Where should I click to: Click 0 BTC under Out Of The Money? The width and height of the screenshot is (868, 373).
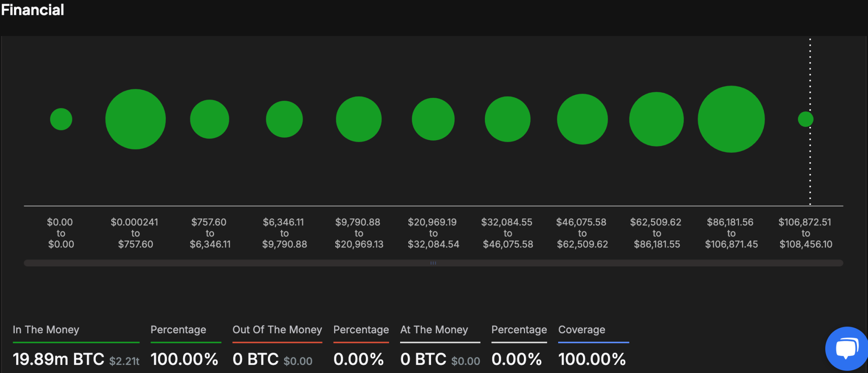click(x=256, y=359)
